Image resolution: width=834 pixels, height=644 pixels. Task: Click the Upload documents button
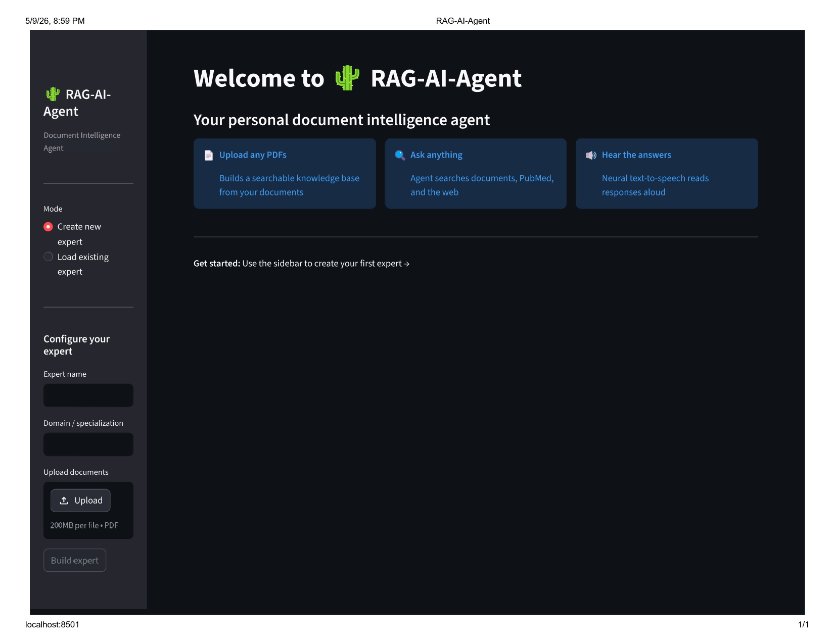pyautogui.click(x=80, y=501)
